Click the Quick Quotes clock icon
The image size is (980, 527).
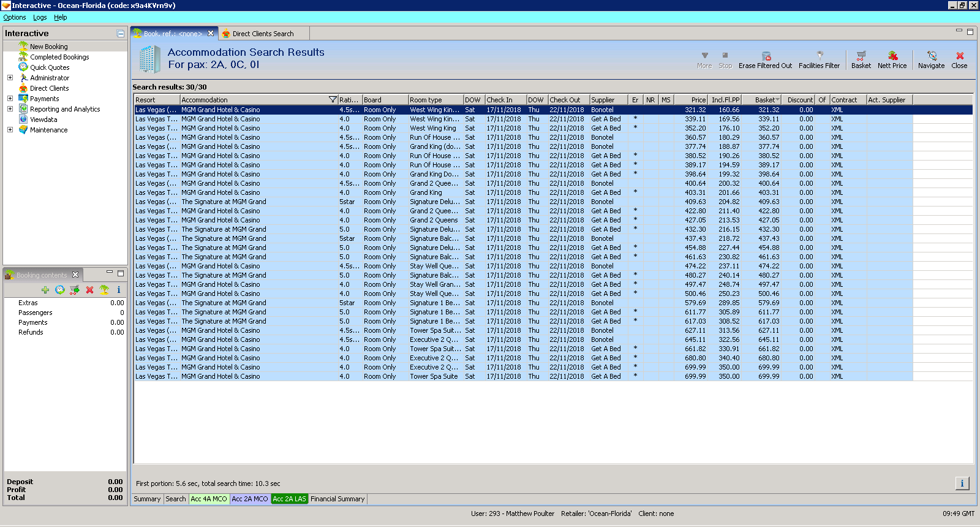[23, 67]
